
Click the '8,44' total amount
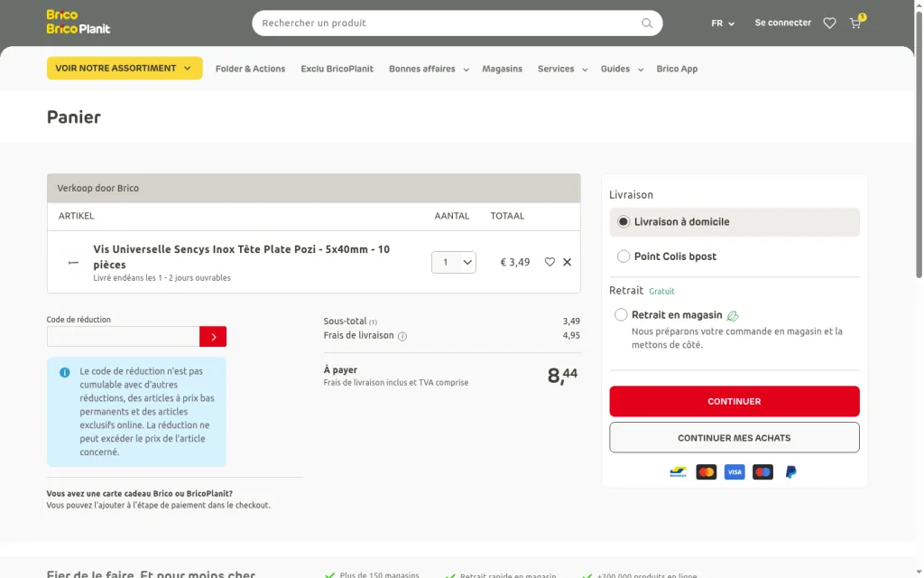[562, 375]
